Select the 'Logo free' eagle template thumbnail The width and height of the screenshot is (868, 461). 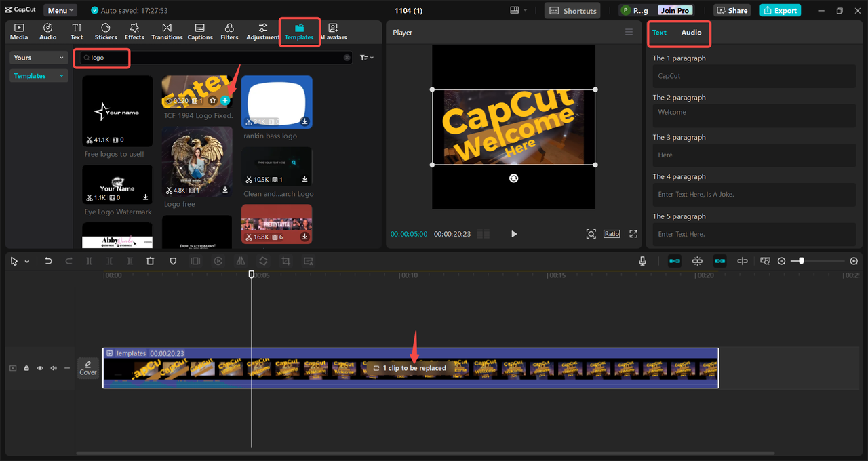(197, 162)
